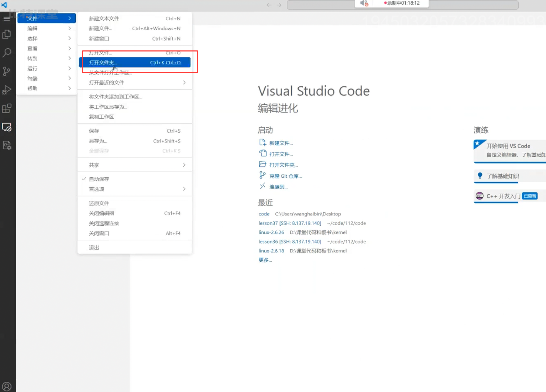Expand the 帮助 submenu

(x=47, y=89)
